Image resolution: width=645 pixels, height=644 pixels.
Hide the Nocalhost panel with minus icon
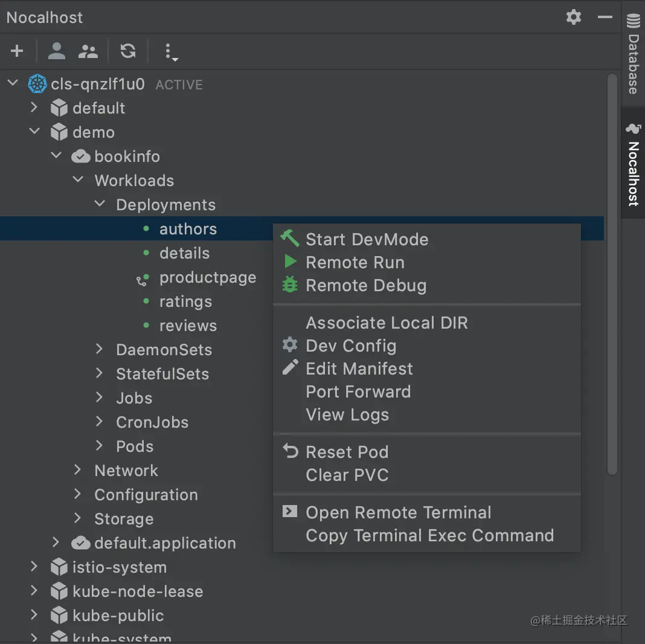(605, 18)
